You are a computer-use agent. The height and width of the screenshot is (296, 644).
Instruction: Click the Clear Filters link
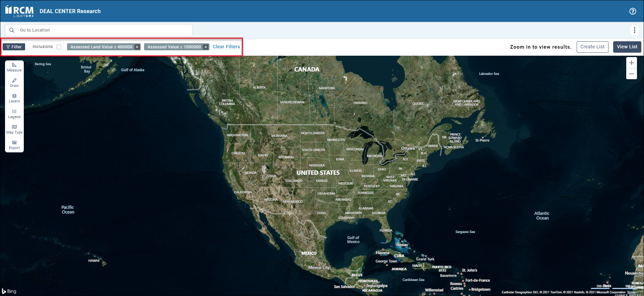tap(226, 47)
